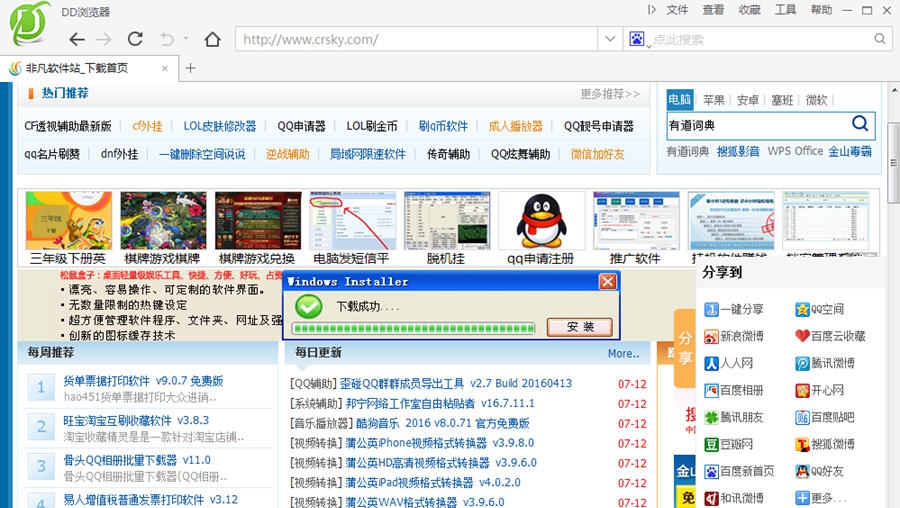900x508 pixels.
Task: Click the site search magnifier next to 有道词典
Action: pos(860,123)
